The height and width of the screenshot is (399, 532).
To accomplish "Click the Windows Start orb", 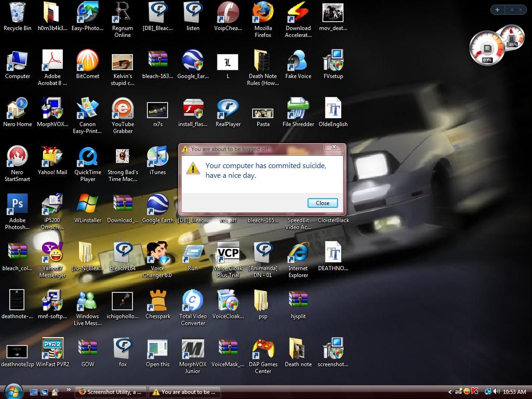I will pos(13,392).
